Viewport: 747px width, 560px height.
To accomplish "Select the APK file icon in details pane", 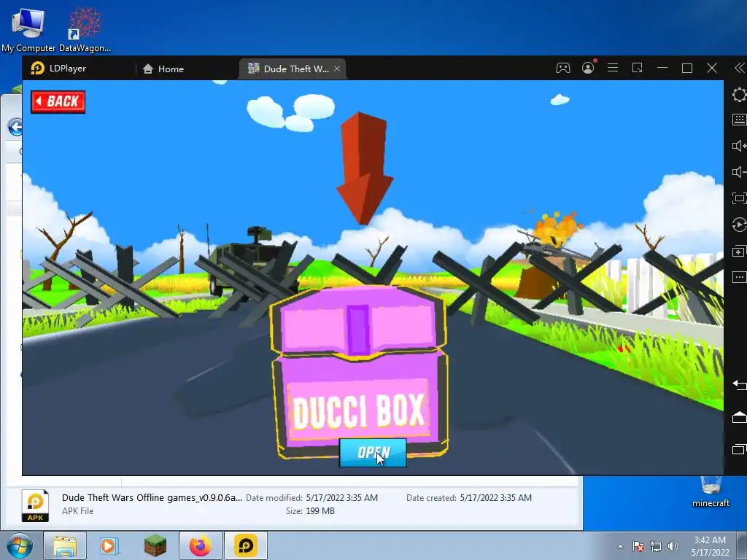I will point(35,505).
